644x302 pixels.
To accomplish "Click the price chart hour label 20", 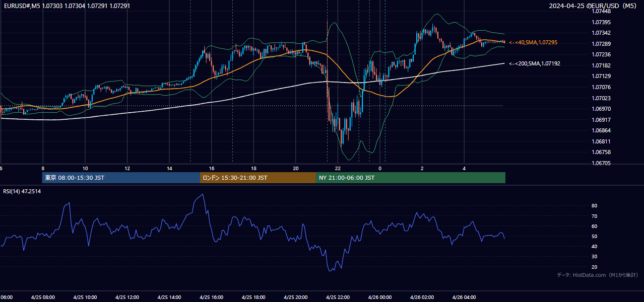I will pos(296,168).
